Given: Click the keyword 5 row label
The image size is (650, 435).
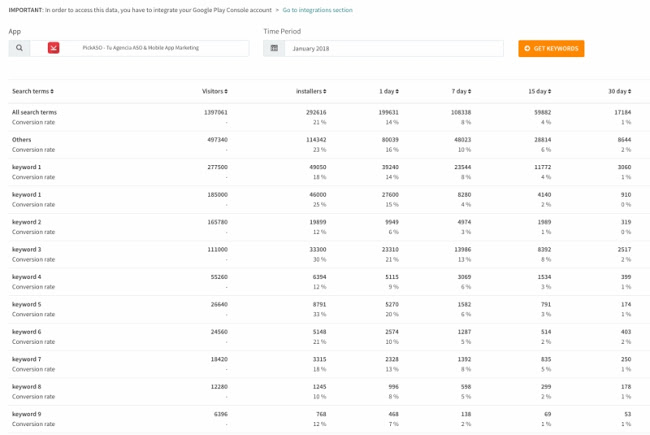Looking at the screenshot, I should click(x=26, y=304).
